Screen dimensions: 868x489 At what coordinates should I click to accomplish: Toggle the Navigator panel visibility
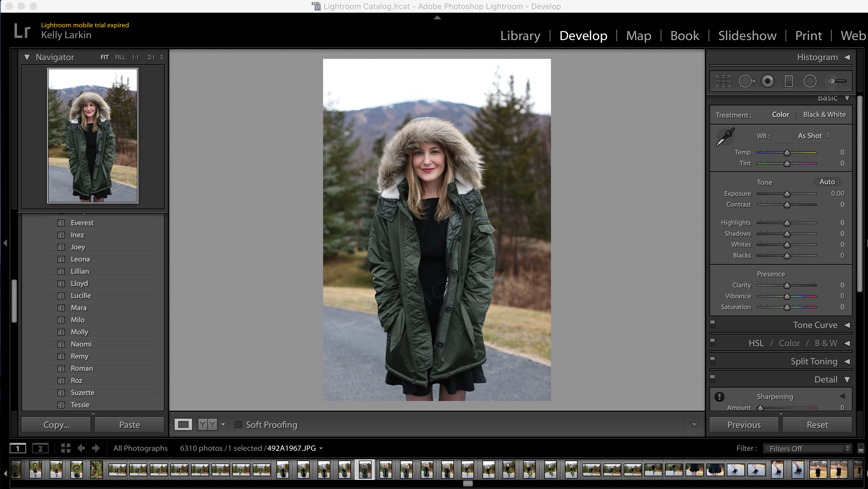27,57
